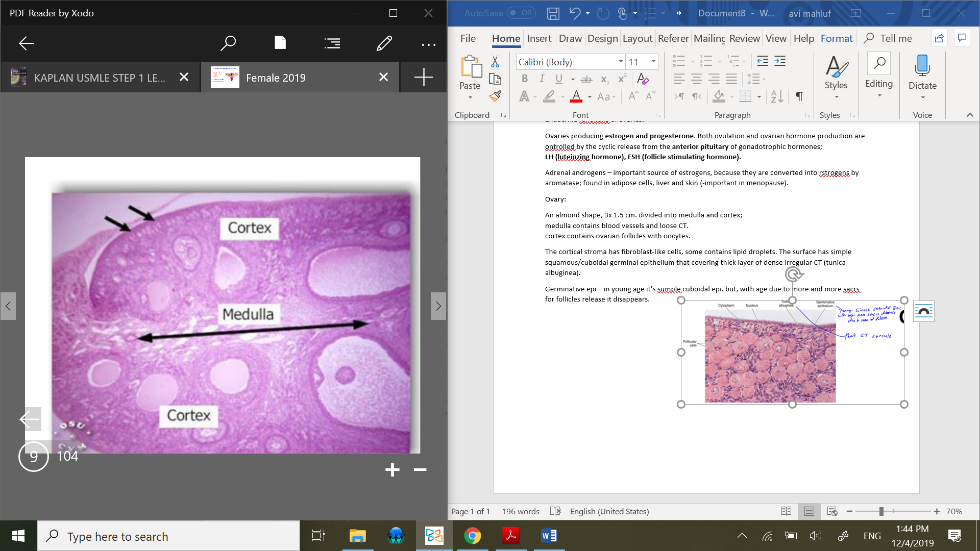The height and width of the screenshot is (551, 980).
Task: Expand the Calibri font name dropdown
Action: pyautogui.click(x=621, y=62)
